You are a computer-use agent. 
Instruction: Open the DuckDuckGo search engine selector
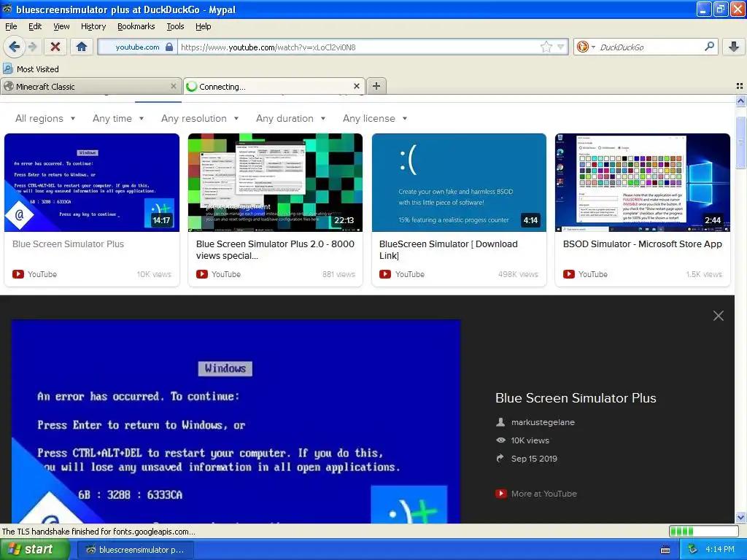585,47
